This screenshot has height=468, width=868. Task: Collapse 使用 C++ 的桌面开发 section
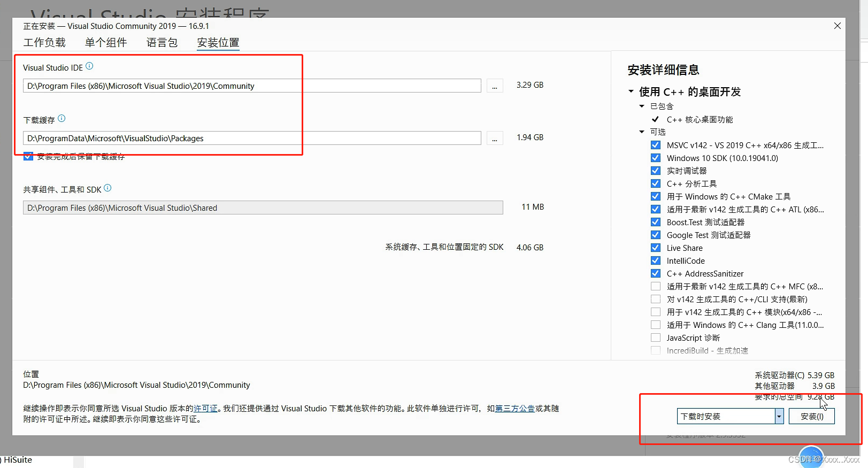(631, 91)
